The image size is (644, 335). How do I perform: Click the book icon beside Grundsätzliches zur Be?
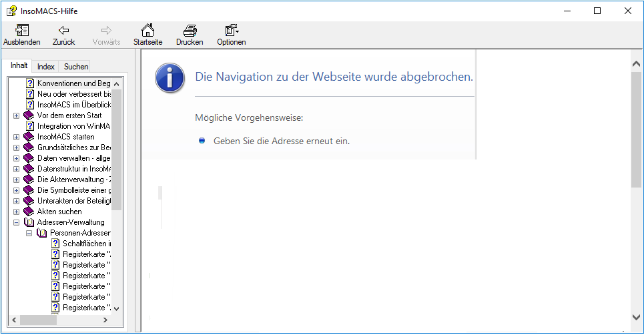pos(29,147)
